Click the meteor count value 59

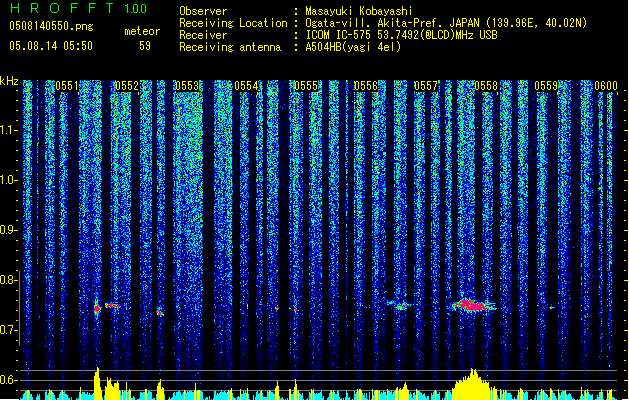point(145,46)
